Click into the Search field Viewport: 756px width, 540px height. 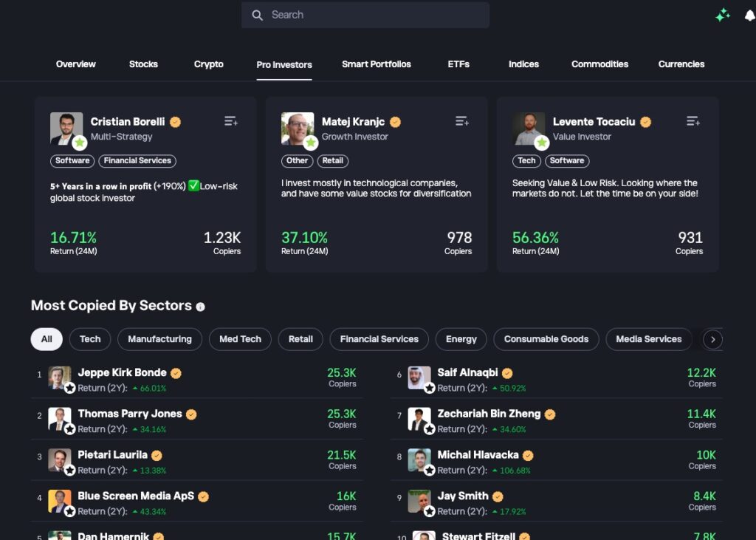click(x=365, y=15)
